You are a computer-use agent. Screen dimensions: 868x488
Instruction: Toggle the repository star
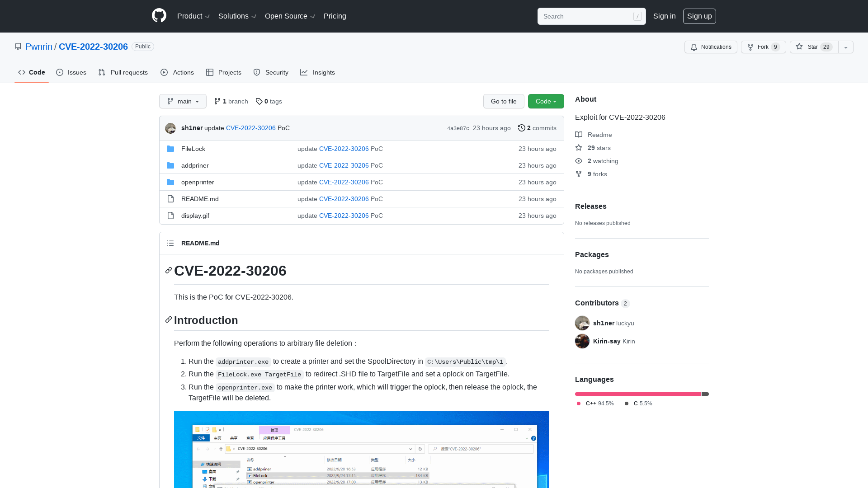tap(814, 47)
